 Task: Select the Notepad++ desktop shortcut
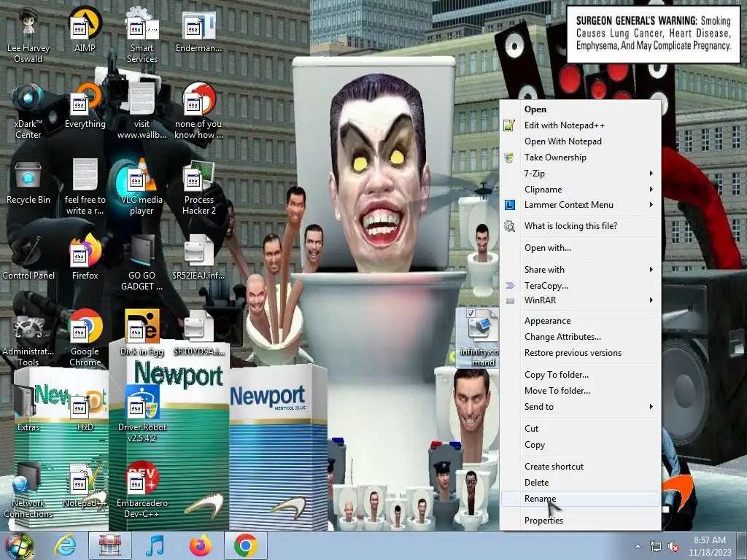coord(85,485)
